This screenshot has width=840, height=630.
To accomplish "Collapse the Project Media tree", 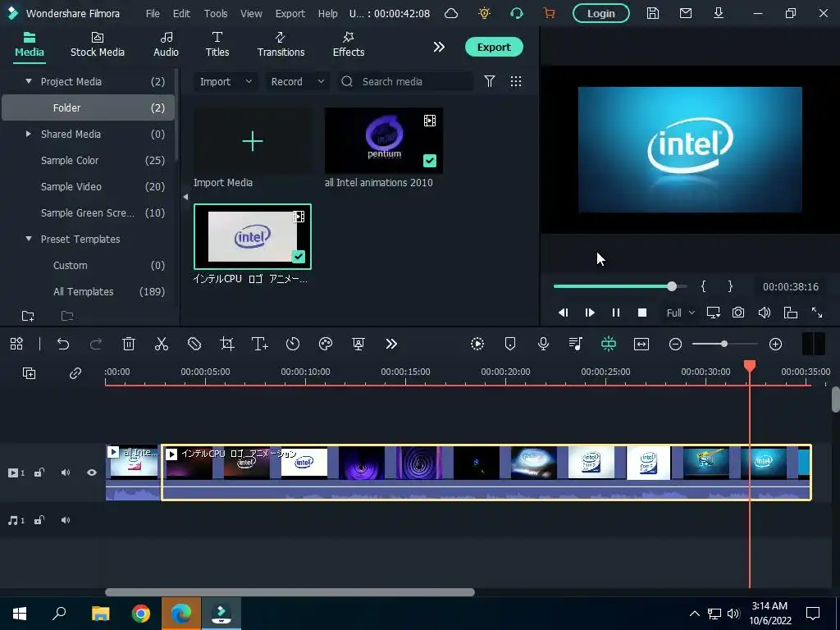I will click(29, 81).
